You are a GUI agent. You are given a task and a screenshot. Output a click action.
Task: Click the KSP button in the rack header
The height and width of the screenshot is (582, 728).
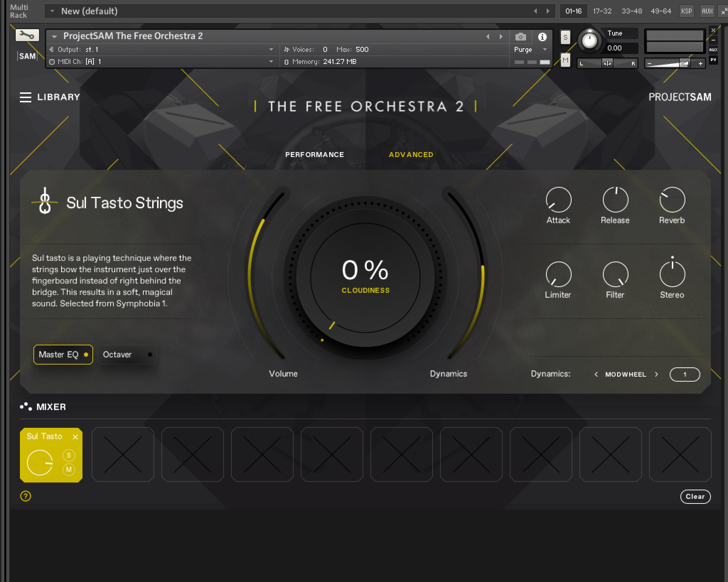click(686, 11)
